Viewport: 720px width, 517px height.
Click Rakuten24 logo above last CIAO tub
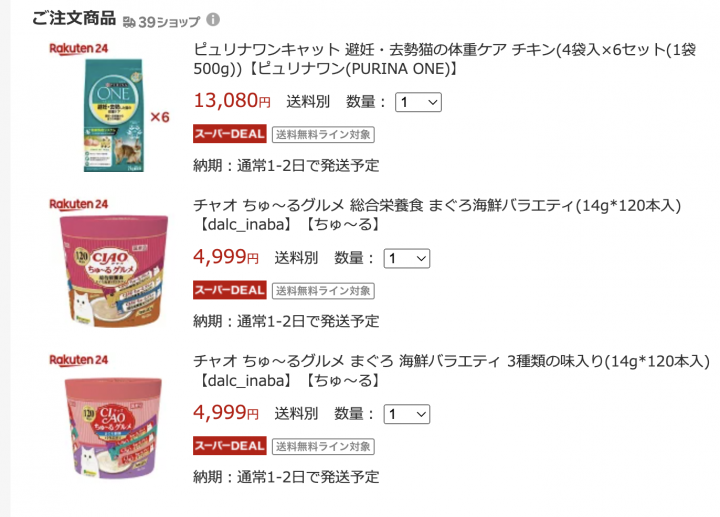pos(79,359)
